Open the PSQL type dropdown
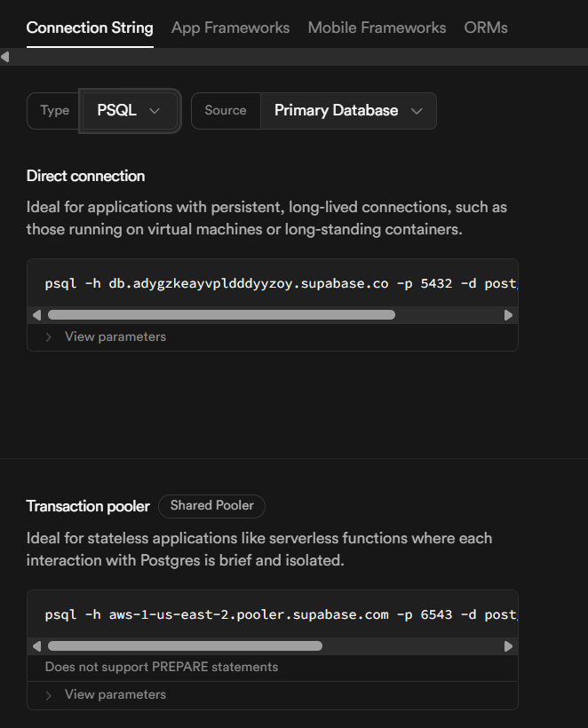Screen dimensions: 588x728 130,110
